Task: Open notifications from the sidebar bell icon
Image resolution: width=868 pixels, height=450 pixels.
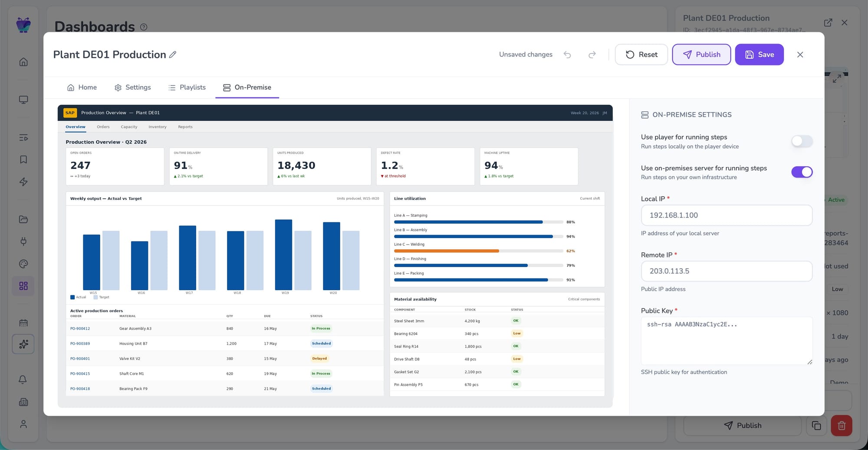Action: pos(23,380)
